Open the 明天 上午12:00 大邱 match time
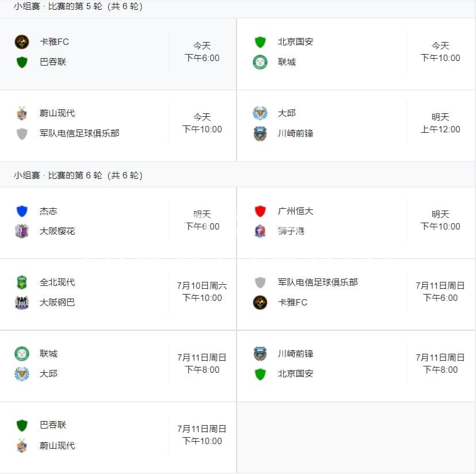Image resolution: width=476 pixels, height=474 pixels. pos(440,123)
